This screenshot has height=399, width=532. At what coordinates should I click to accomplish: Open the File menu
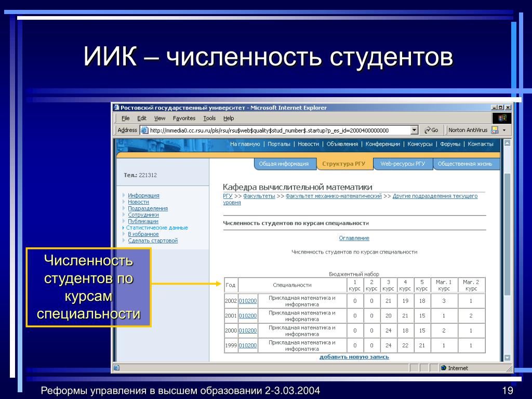pyautogui.click(x=126, y=118)
